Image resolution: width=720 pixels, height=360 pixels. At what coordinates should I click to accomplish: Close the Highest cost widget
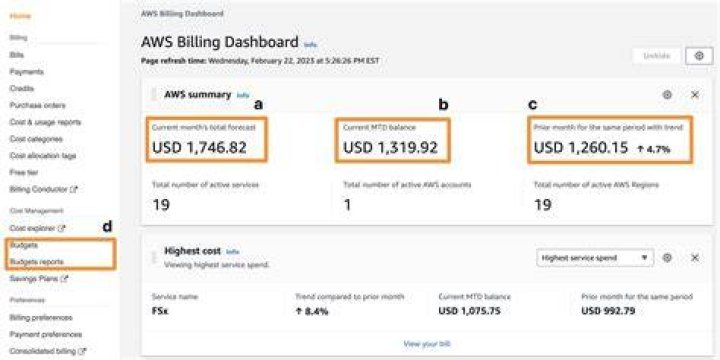[x=695, y=258]
